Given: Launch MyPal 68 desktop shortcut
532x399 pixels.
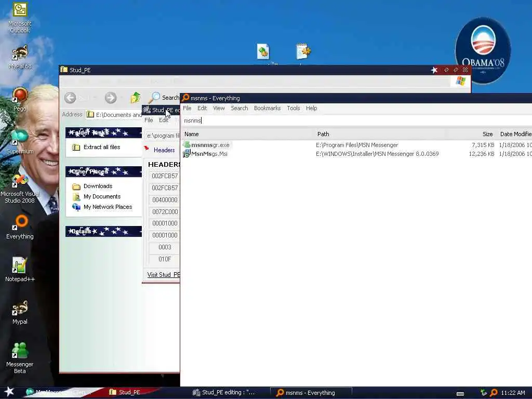Looking at the screenshot, I should (x=20, y=57).
